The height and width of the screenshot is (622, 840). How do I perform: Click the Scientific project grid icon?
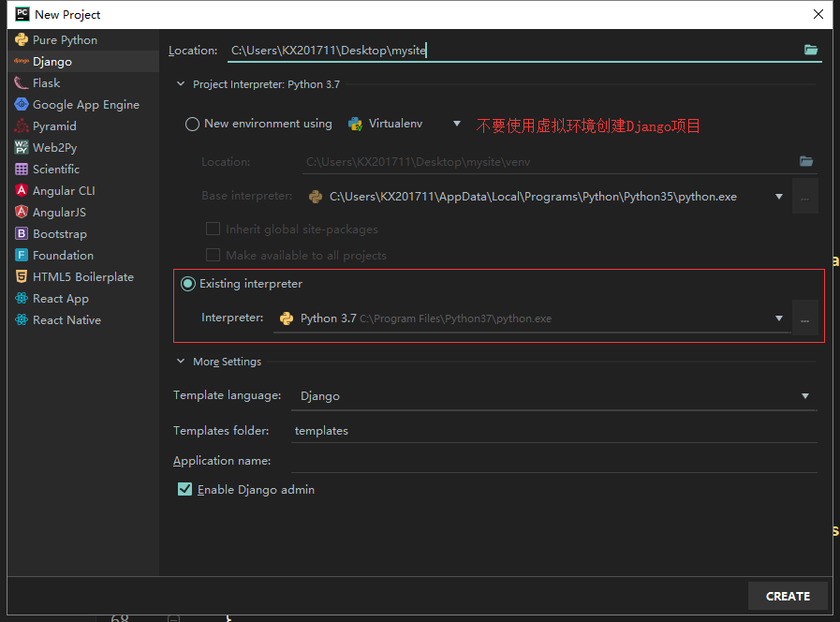pos(22,169)
